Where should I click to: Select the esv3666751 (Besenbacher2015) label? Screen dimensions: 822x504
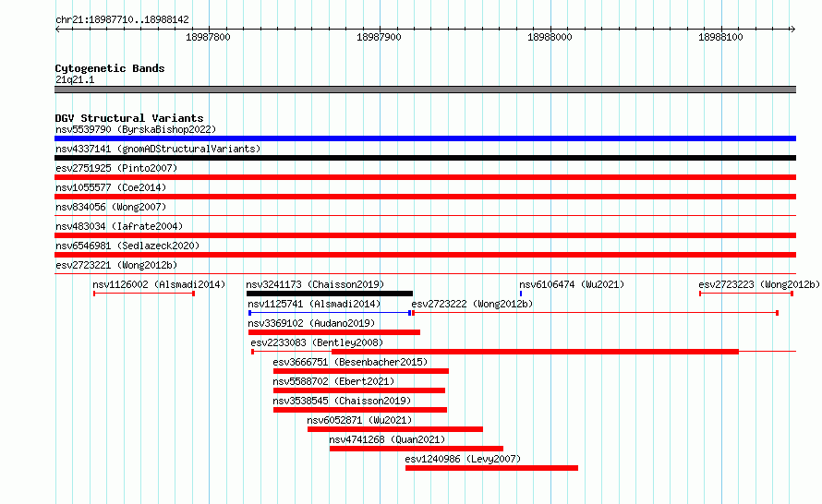click(350, 362)
